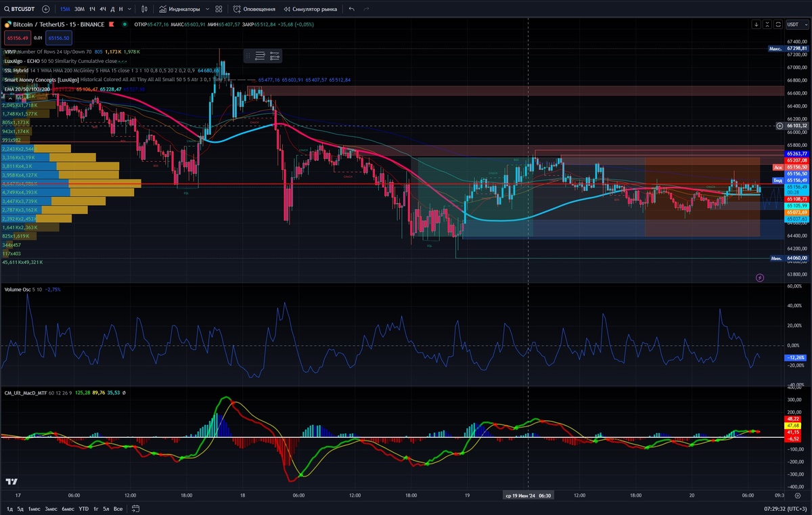812x515 pixels.
Task: Select the Д daily timeframe
Action: coord(112,9)
